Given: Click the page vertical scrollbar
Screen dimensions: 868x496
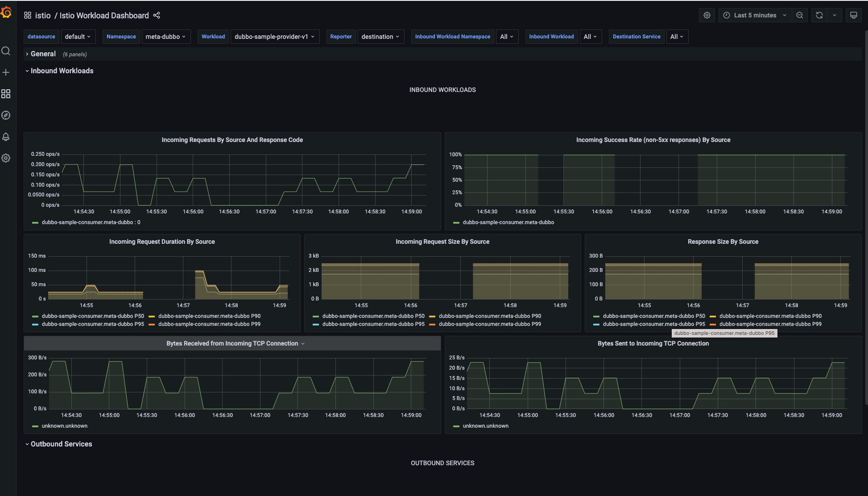Looking at the screenshot, I should pos(866,218).
